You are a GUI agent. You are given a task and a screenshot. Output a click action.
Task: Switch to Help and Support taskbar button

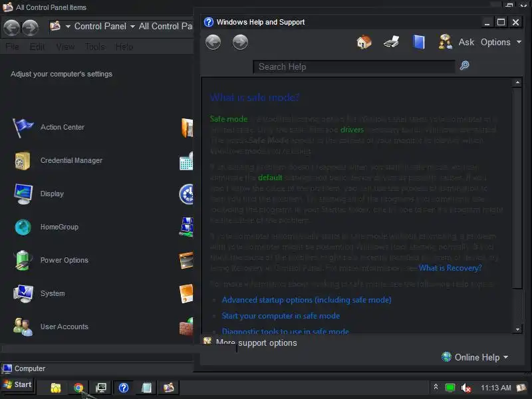click(x=124, y=388)
